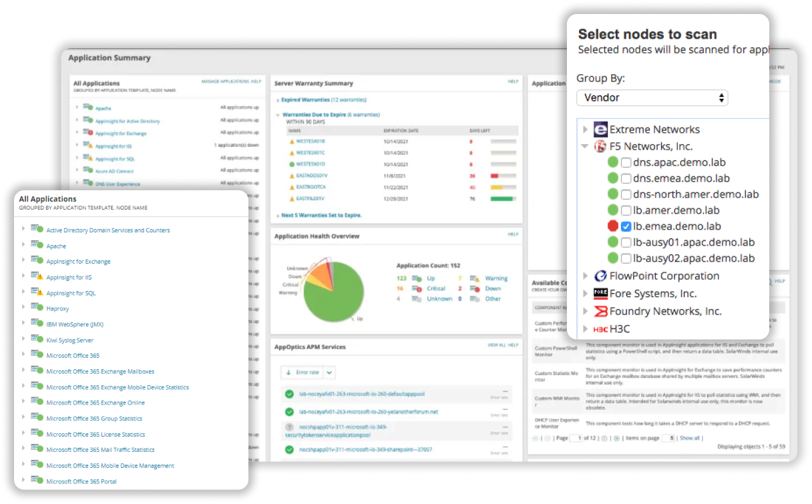This screenshot has height=504, width=812.
Task: Click the Page number input field
Action: (575, 439)
